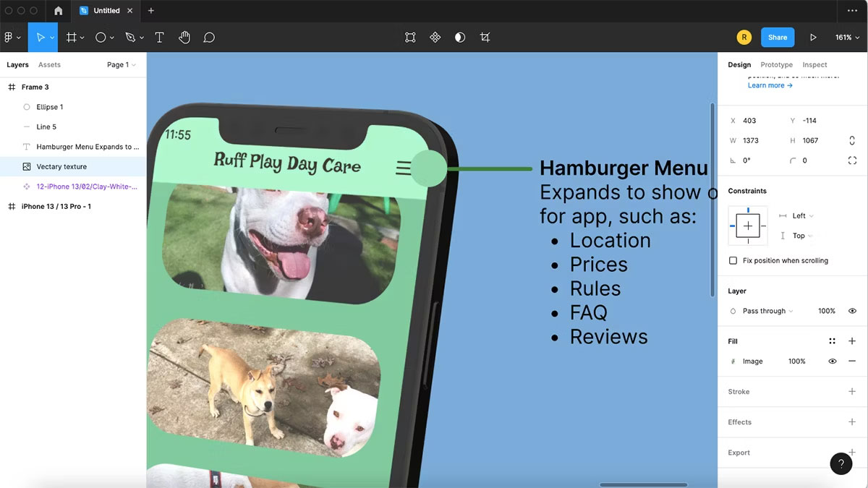Click the Home icon in tab bar

(x=58, y=11)
